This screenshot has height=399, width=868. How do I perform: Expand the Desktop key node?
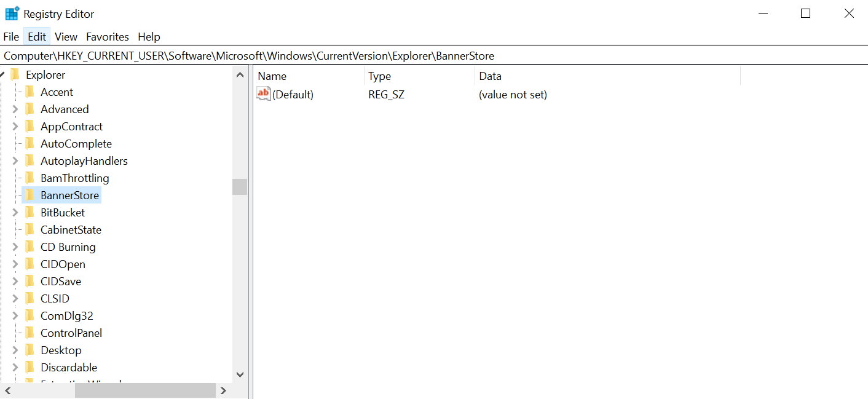(x=15, y=350)
